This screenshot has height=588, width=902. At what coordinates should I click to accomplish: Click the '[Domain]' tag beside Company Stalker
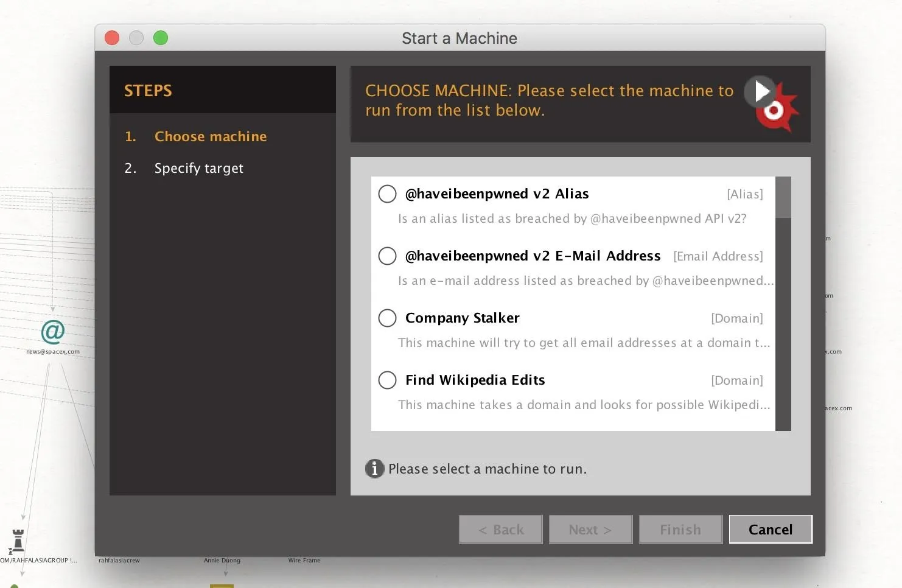coord(736,318)
